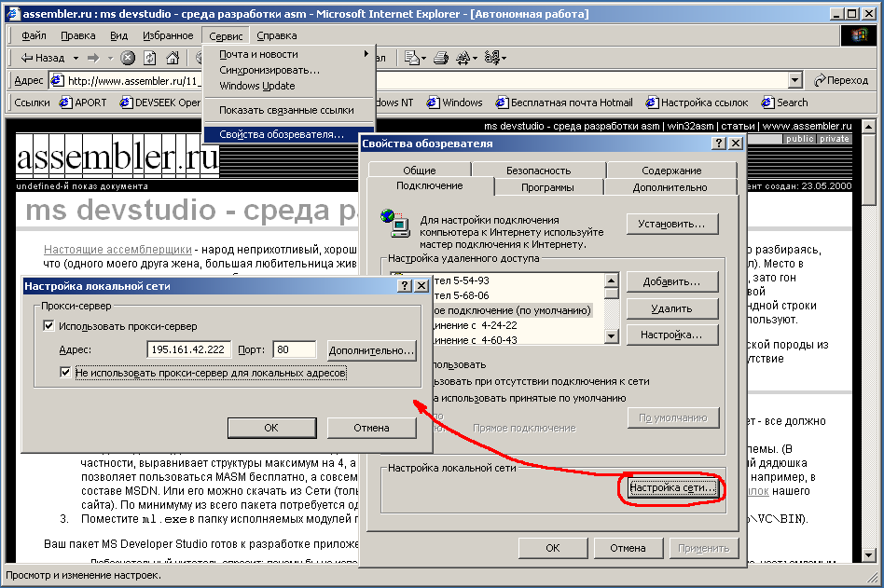
Task: Click help question mark in Настройка локальной сети
Action: [x=404, y=285]
